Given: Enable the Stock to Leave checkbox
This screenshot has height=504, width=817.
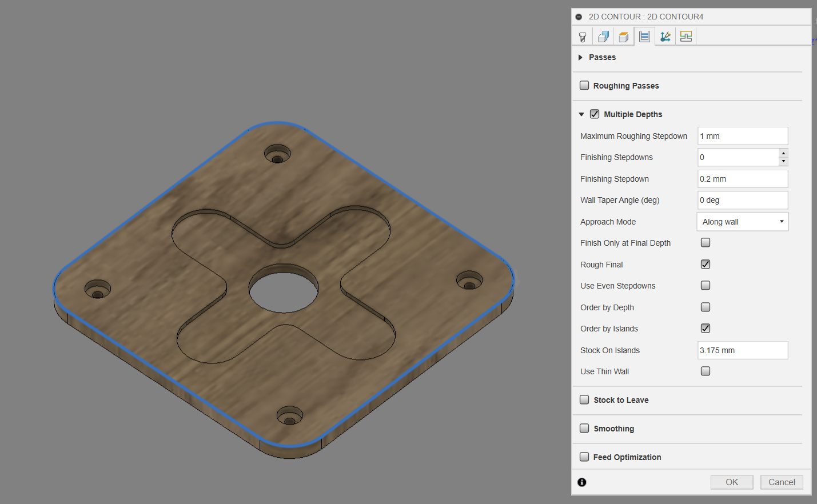Looking at the screenshot, I should click(584, 399).
